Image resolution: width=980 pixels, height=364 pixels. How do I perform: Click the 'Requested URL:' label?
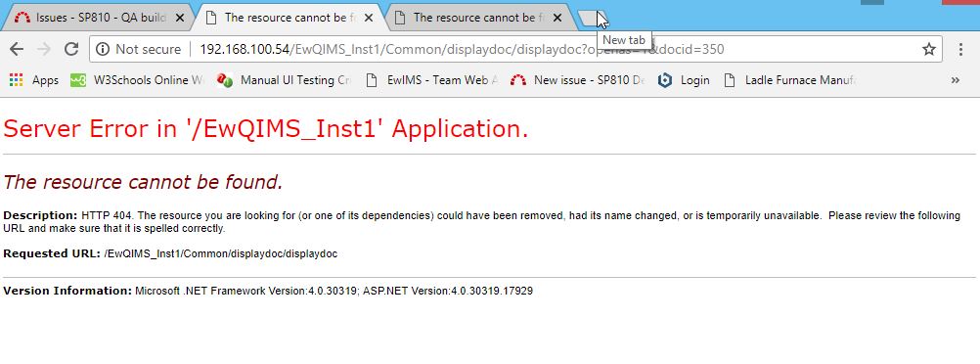[52, 254]
